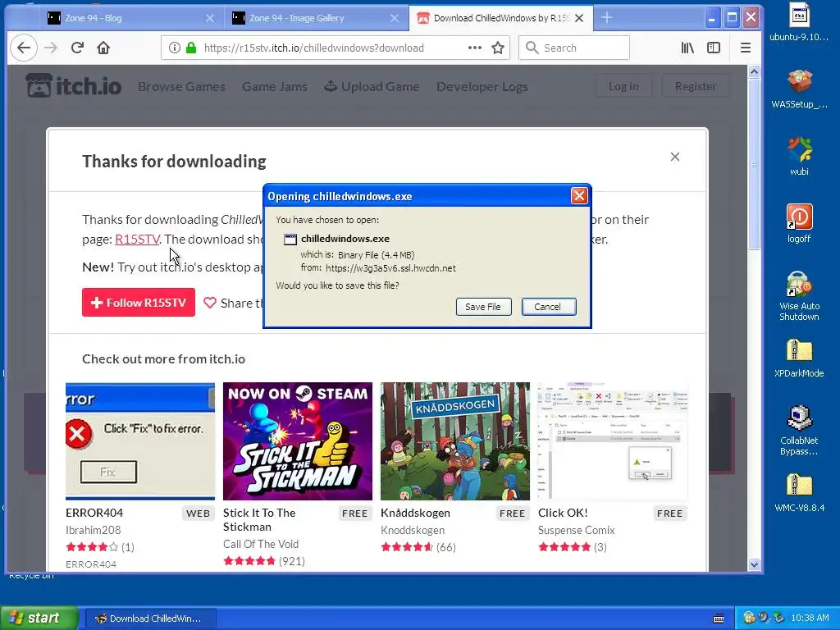Open the Knåddskogen game thumbnail
This screenshot has height=630, width=840.
(x=454, y=441)
